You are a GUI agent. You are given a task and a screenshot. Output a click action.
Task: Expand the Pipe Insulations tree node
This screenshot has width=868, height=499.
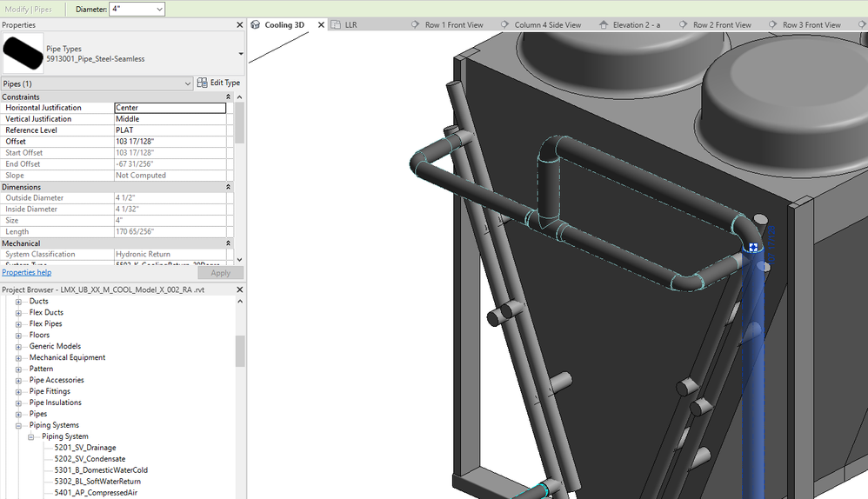pyautogui.click(x=18, y=403)
